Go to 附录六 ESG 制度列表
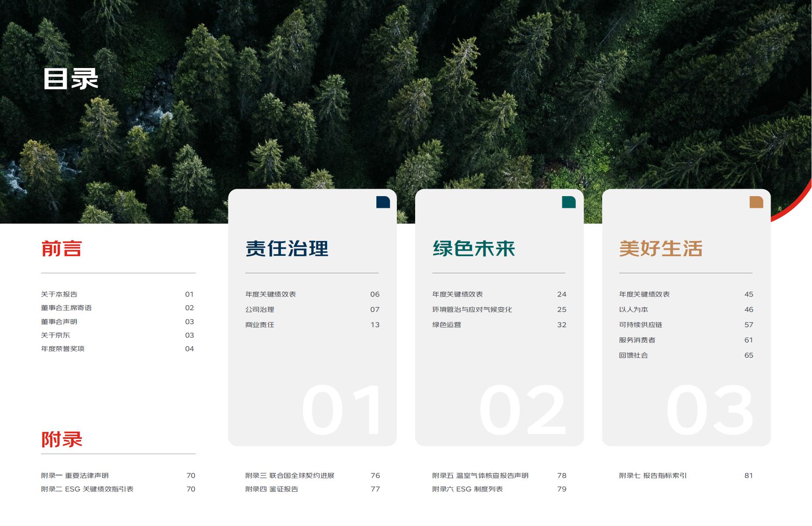The height and width of the screenshot is (526, 812). (x=467, y=489)
